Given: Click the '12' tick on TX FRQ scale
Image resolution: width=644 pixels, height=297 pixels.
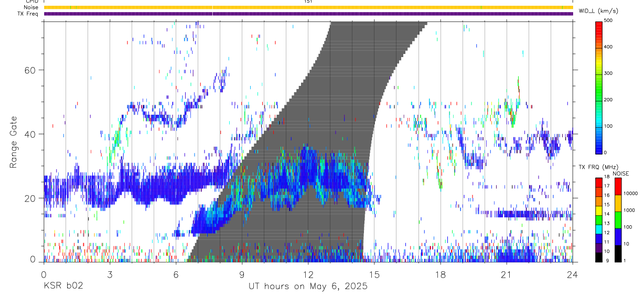Looking at the screenshot, I should coord(606,233).
